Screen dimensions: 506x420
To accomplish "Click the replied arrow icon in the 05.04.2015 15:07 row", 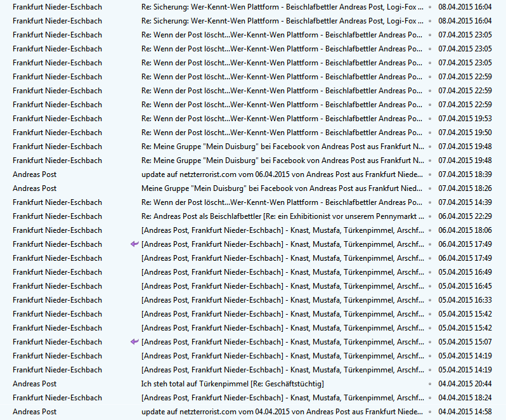I will (134, 341).
